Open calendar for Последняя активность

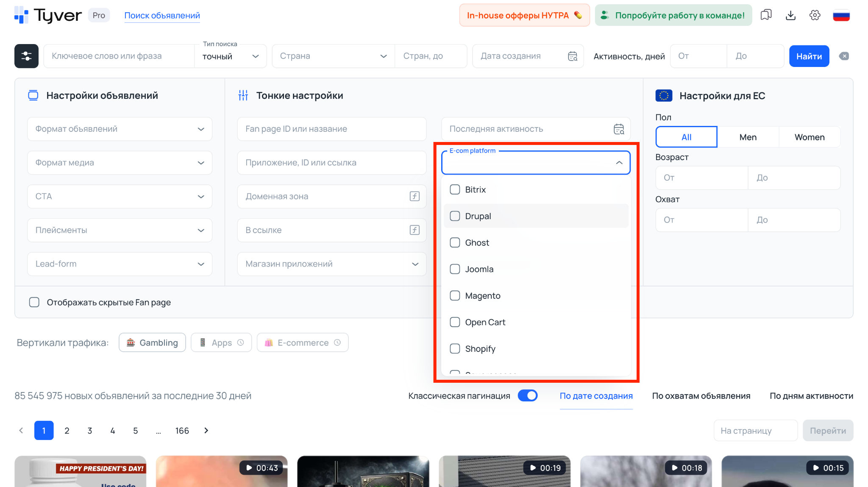click(619, 129)
